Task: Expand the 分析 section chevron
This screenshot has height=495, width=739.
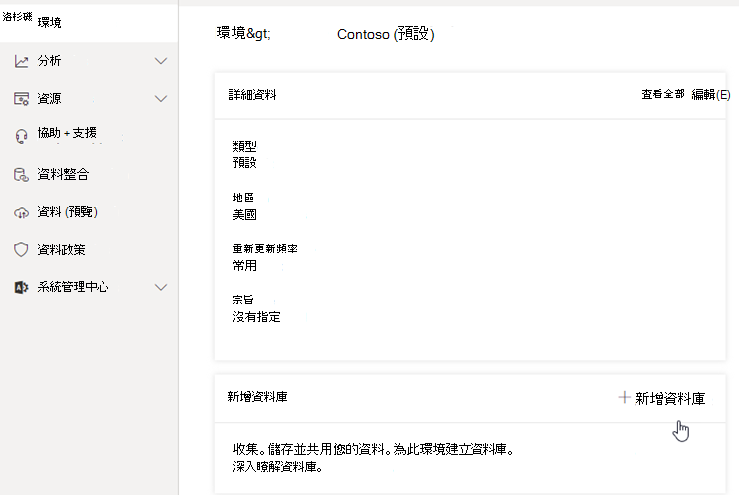Action: pos(161,61)
